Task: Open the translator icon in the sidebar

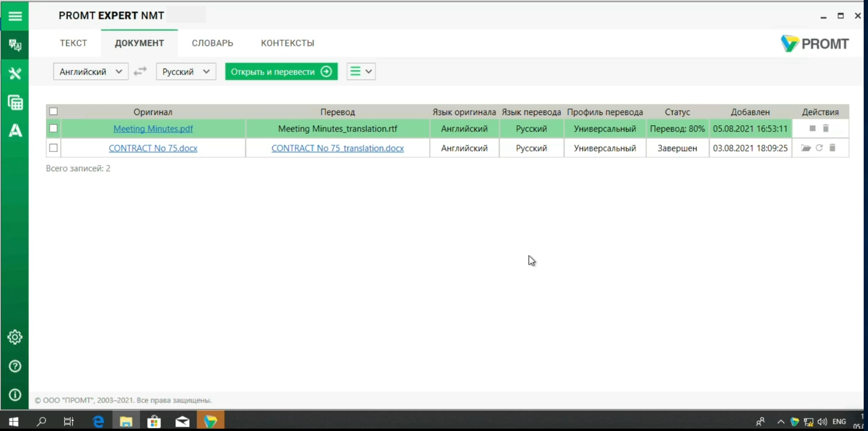Action: (x=15, y=45)
